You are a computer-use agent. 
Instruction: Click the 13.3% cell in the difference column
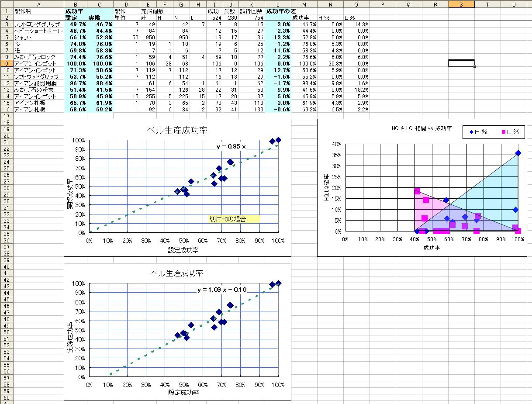click(x=278, y=38)
